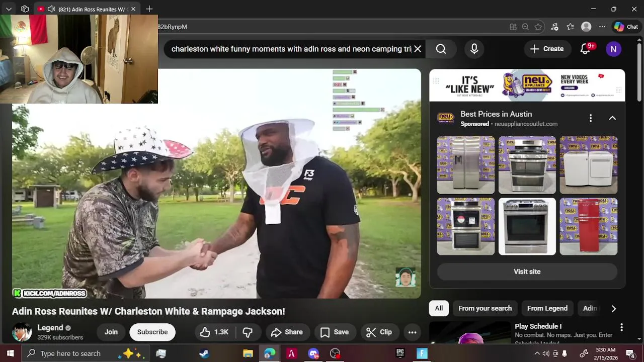Select the From Legend chip
Image resolution: width=644 pixels, height=362 pixels.
(x=547, y=308)
